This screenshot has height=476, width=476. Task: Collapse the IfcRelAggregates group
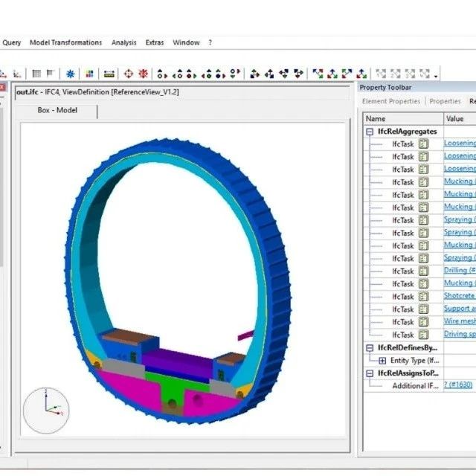(x=370, y=132)
